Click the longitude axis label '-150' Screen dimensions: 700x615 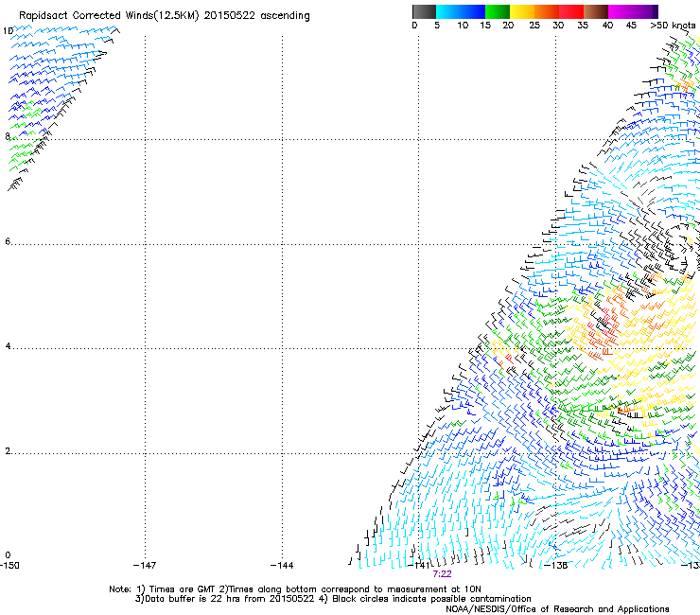pos(9,566)
